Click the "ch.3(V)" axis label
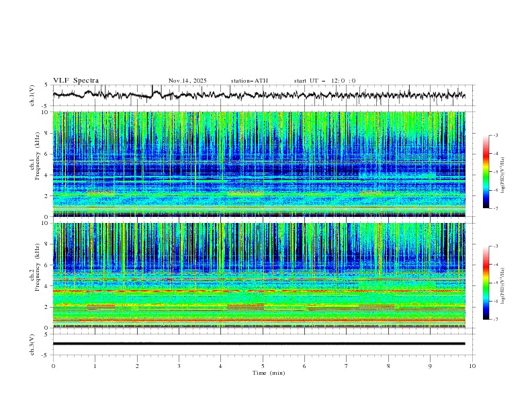The width and height of the screenshot is (532, 411). [32, 345]
